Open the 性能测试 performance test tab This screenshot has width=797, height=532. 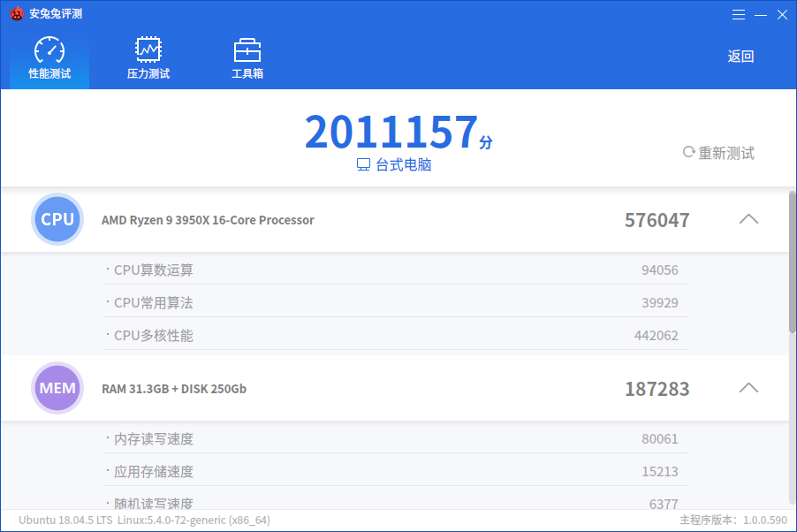click(49, 58)
